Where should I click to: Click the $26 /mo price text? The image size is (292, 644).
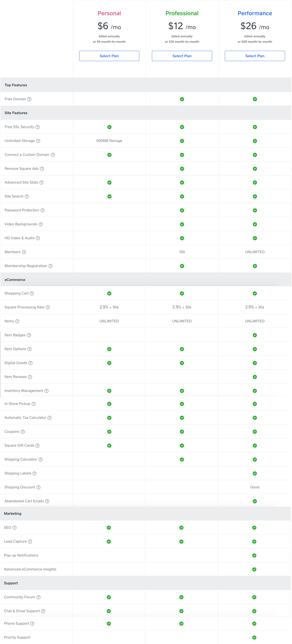tap(255, 26)
